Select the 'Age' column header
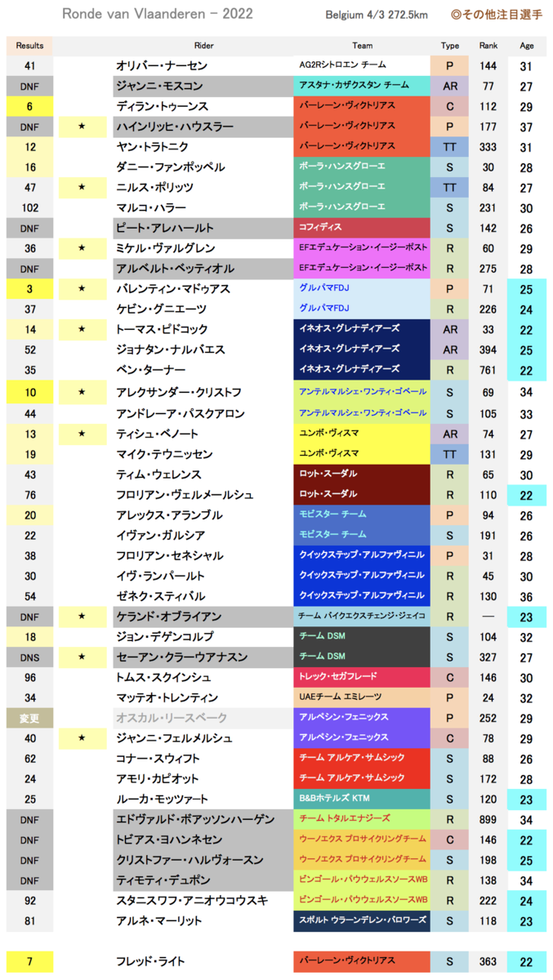Screen dimensions: 553x980 [527, 46]
